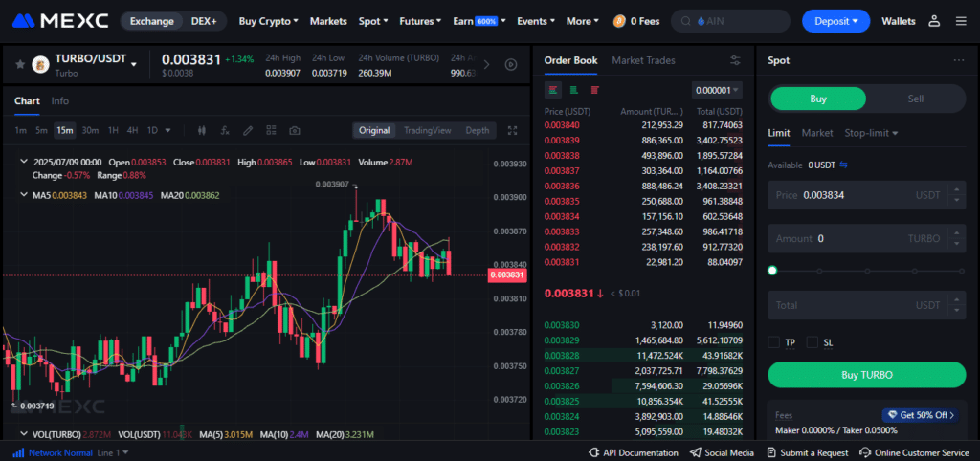The image size is (980, 461).
Task: Open the Line 1 network dropdown
Action: [x=113, y=453]
